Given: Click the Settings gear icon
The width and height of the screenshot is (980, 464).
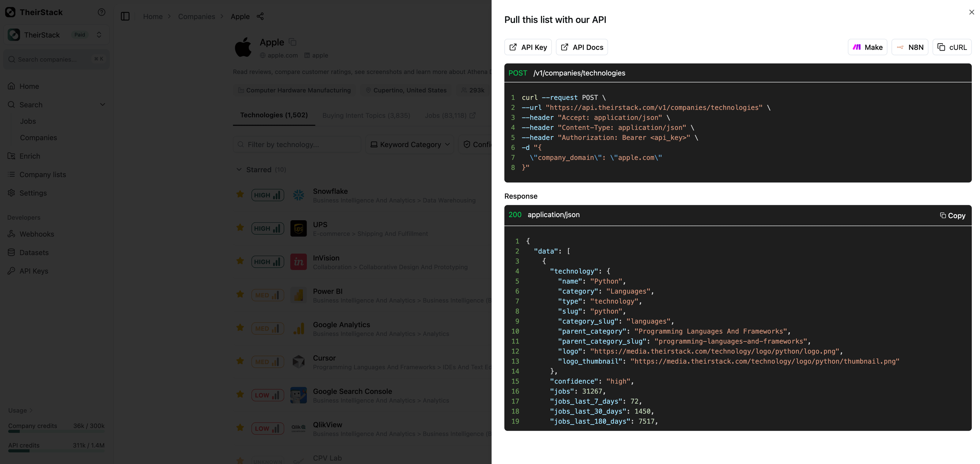Looking at the screenshot, I should 11,193.
